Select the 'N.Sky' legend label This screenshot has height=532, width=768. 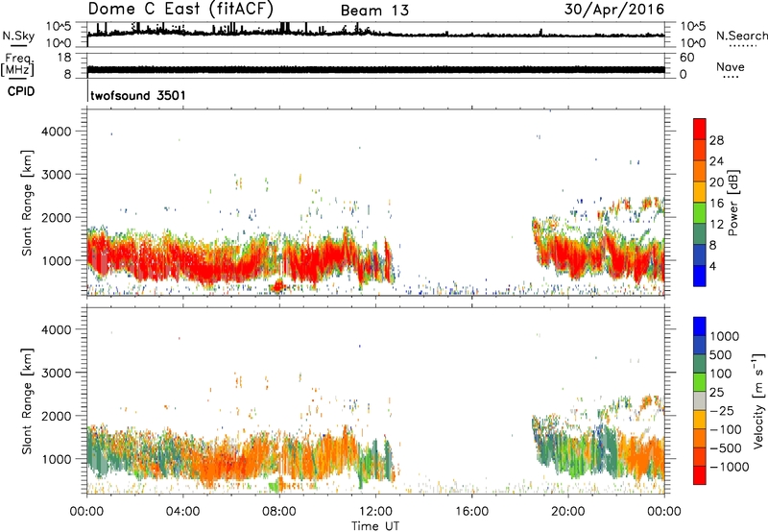click(18, 36)
